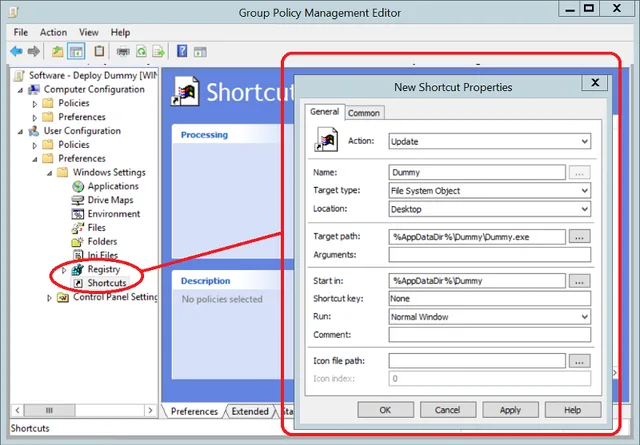Screen dimensions: 640x445
Task: Click the Up one level folder icon
Action: 57,51
